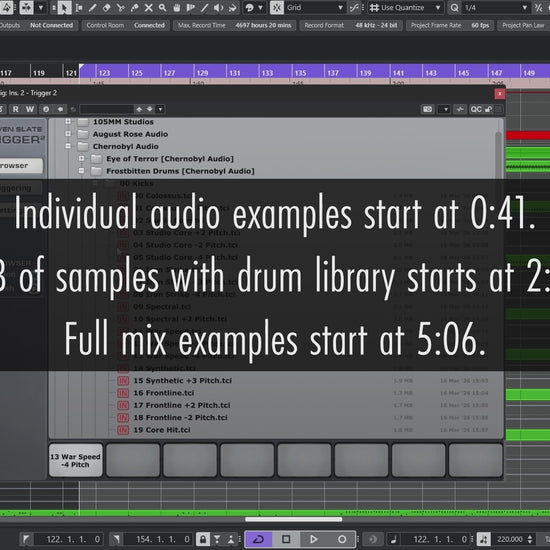Select the Glue tool
The width and height of the screenshot is (550, 550).
coord(134,7)
